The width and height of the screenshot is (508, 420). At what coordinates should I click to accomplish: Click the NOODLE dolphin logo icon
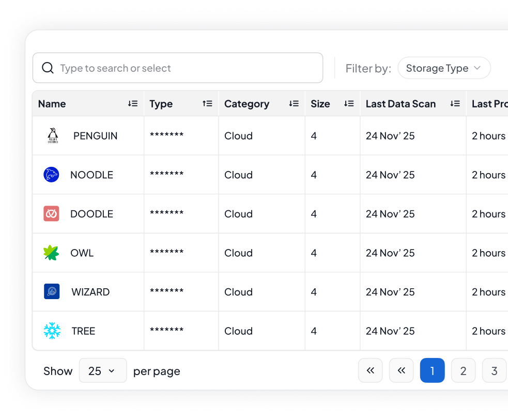coord(51,175)
